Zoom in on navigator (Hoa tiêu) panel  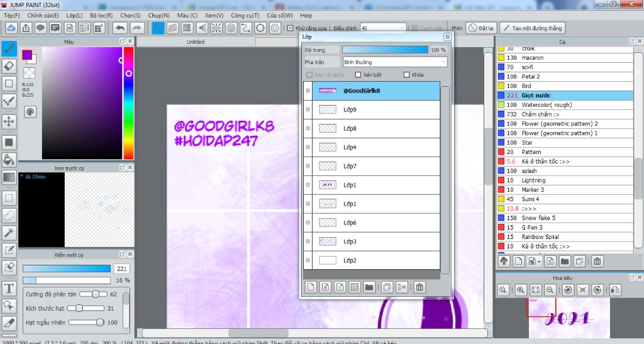pyautogui.click(x=520, y=290)
